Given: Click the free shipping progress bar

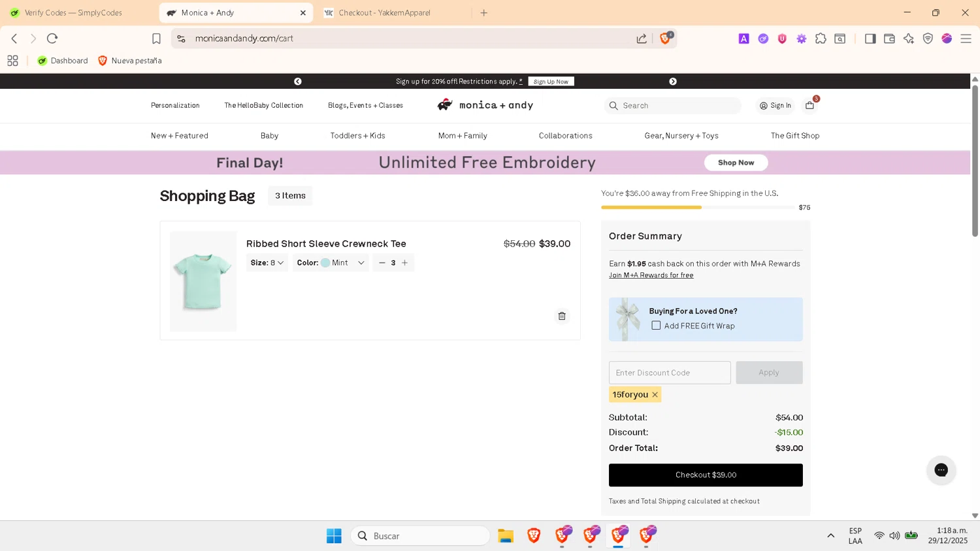Looking at the screenshot, I should [x=698, y=208].
